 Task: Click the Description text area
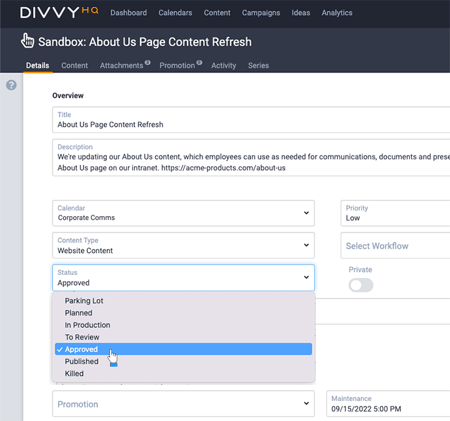(251, 158)
